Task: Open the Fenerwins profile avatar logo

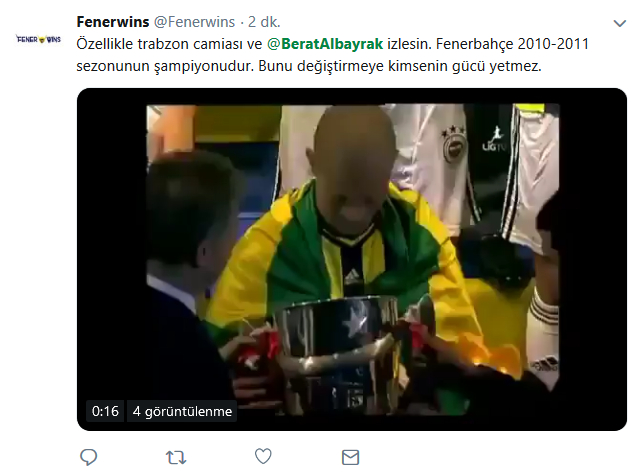Action: pyautogui.click(x=38, y=39)
